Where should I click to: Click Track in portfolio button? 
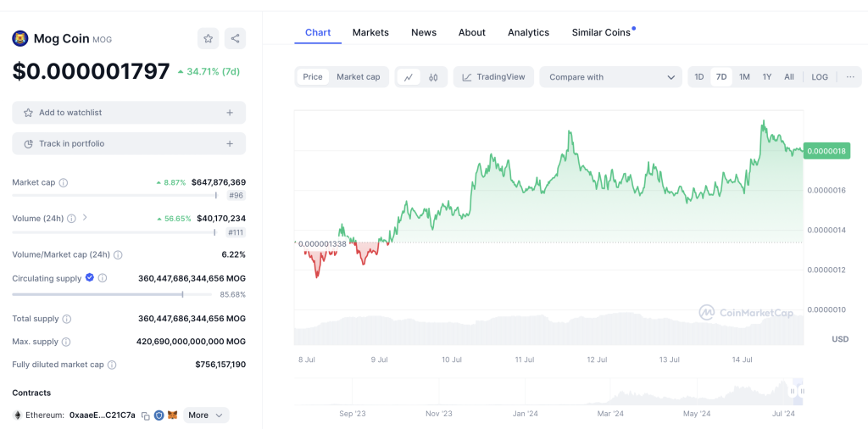click(129, 143)
